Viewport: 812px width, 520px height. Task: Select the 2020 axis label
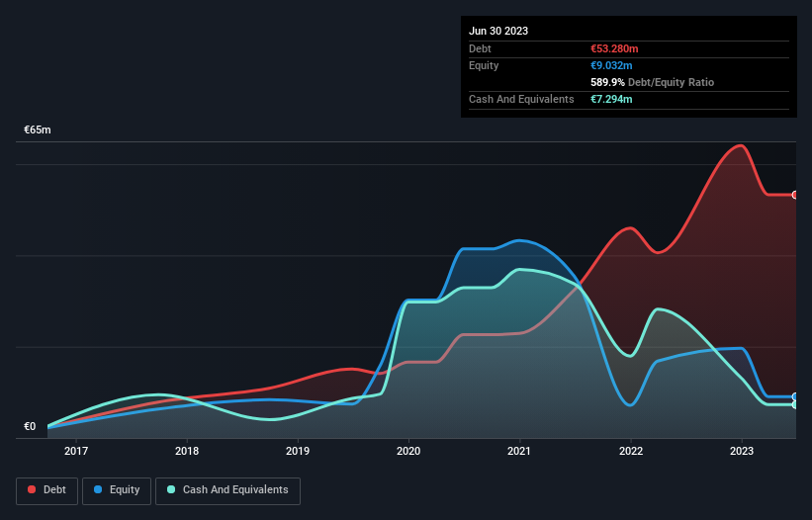coord(408,451)
